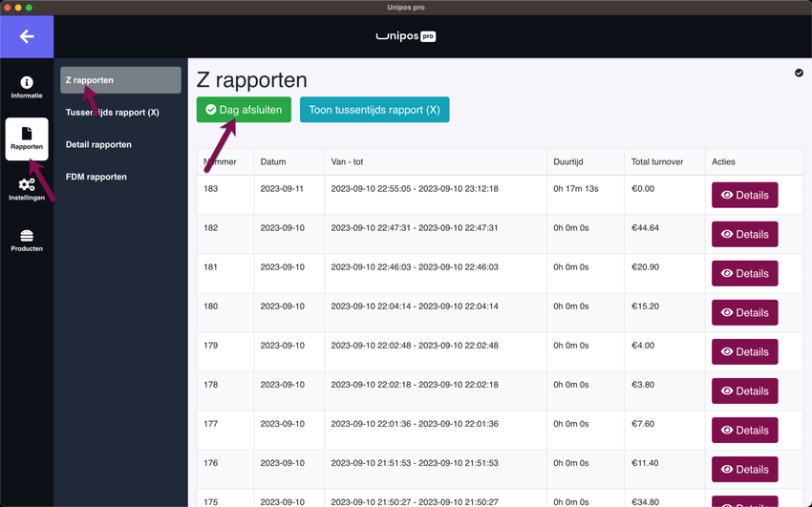Open Instellingen gear settings
This screenshot has height=507, width=812.
(x=27, y=190)
